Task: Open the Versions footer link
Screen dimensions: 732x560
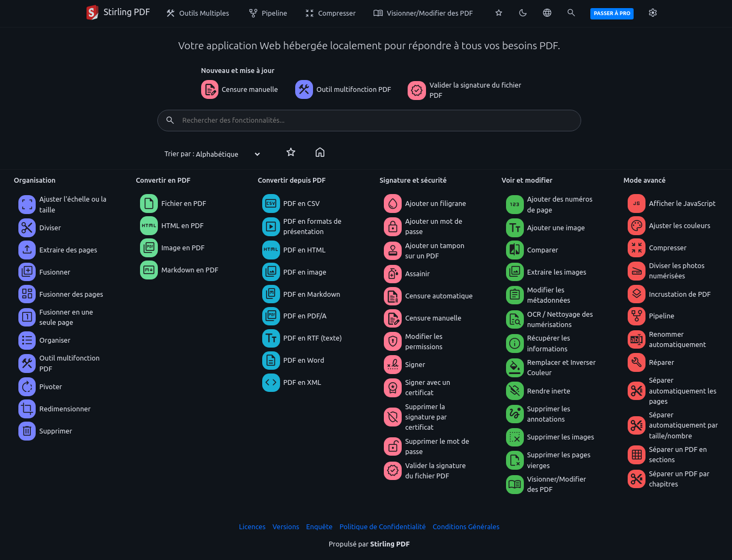Action: [x=285, y=526]
